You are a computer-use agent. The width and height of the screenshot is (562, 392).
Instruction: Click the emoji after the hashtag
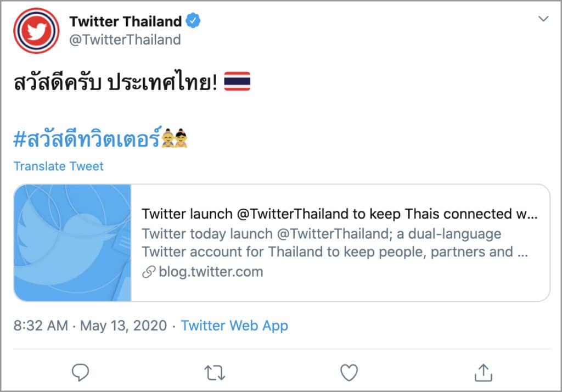coord(175,138)
